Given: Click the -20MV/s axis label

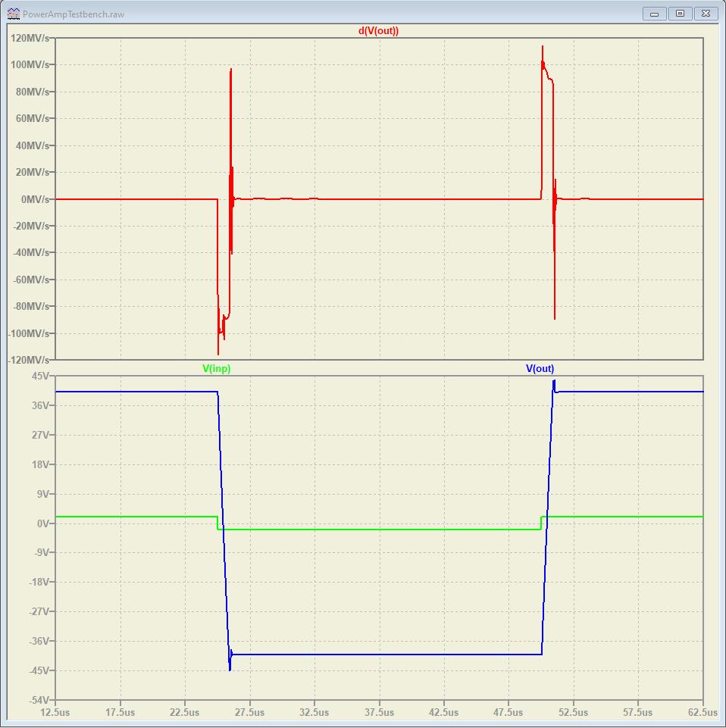Looking at the screenshot, I should [30, 226].
